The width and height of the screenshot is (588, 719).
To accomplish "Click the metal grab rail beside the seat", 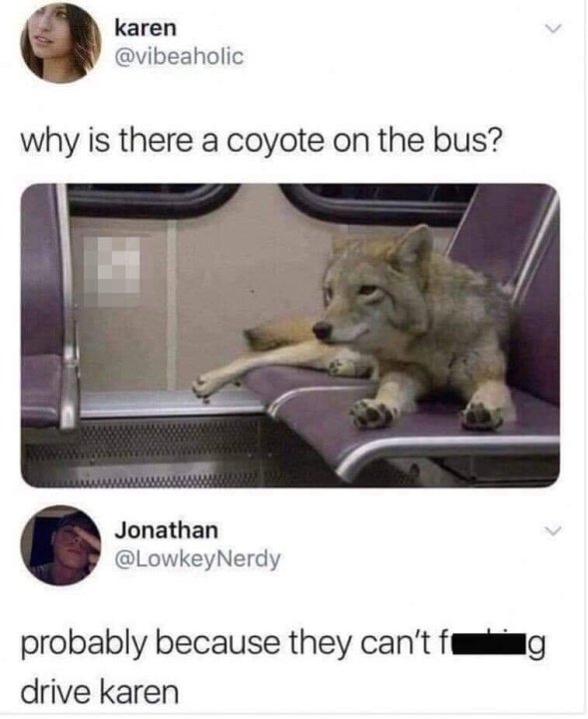I will coord(68,307).
